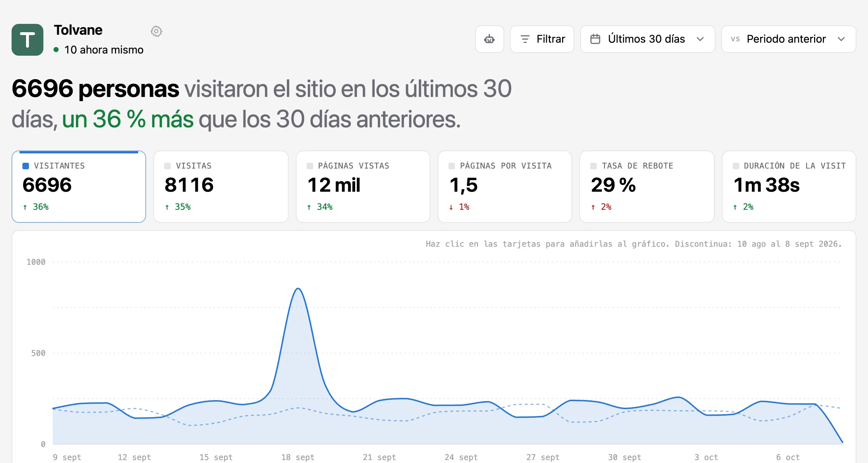868x463 pixels.
Task: Click the Tolvane site name
Action: (78, 30)
